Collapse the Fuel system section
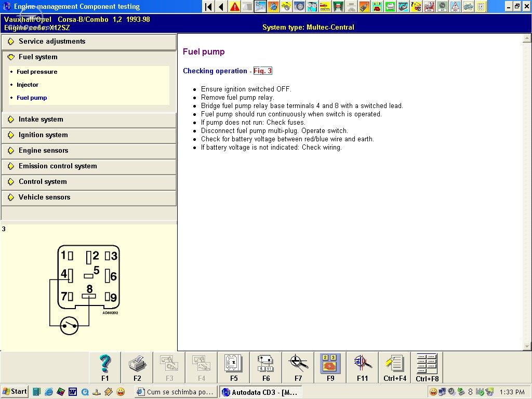 pos(89,57)
